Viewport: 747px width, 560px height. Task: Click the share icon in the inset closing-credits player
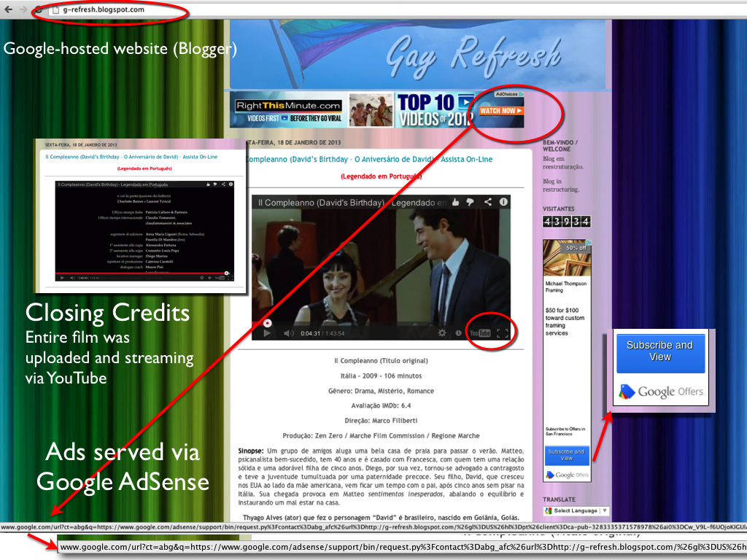coord(223,184)
